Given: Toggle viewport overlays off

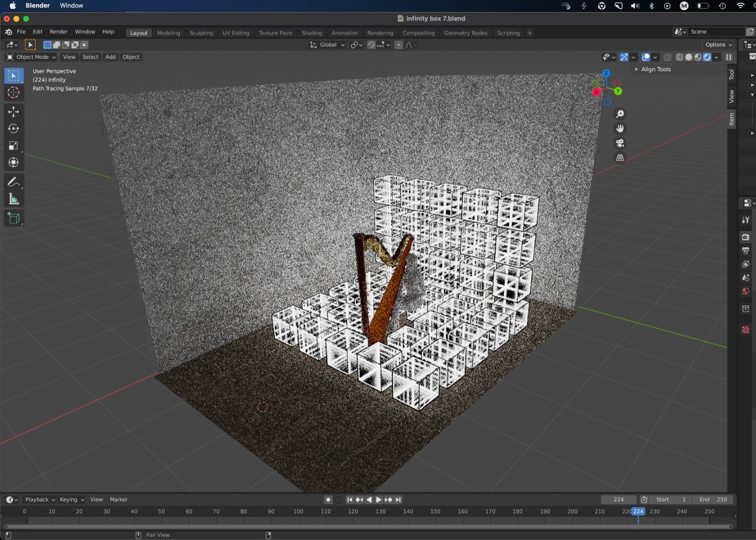Looking at the screenshot, I should coord(646,57).
